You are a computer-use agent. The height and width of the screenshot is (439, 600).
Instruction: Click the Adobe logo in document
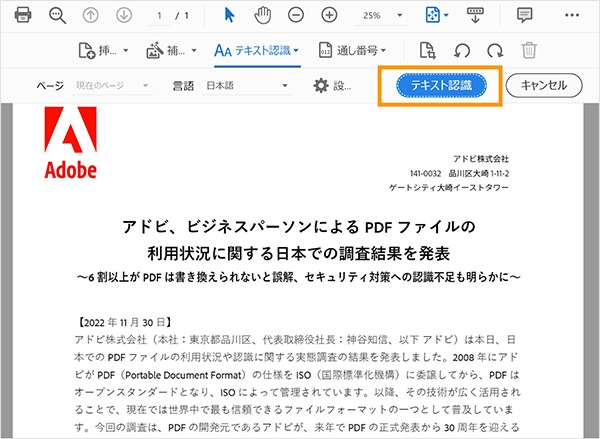click(x=70, y=143)
